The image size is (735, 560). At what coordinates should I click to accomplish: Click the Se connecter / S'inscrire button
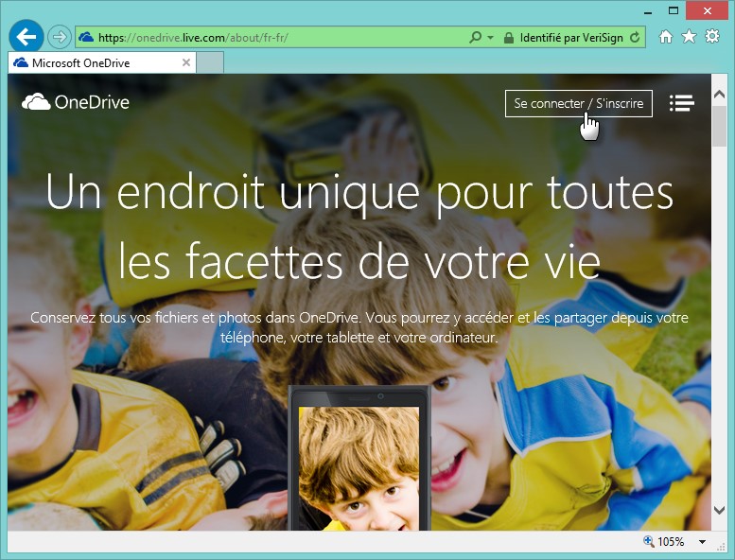click(x=578, y=103)
